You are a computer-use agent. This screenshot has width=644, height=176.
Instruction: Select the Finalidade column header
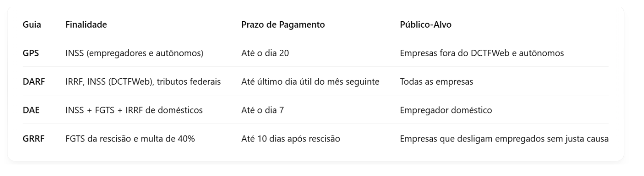coord(86,25)
